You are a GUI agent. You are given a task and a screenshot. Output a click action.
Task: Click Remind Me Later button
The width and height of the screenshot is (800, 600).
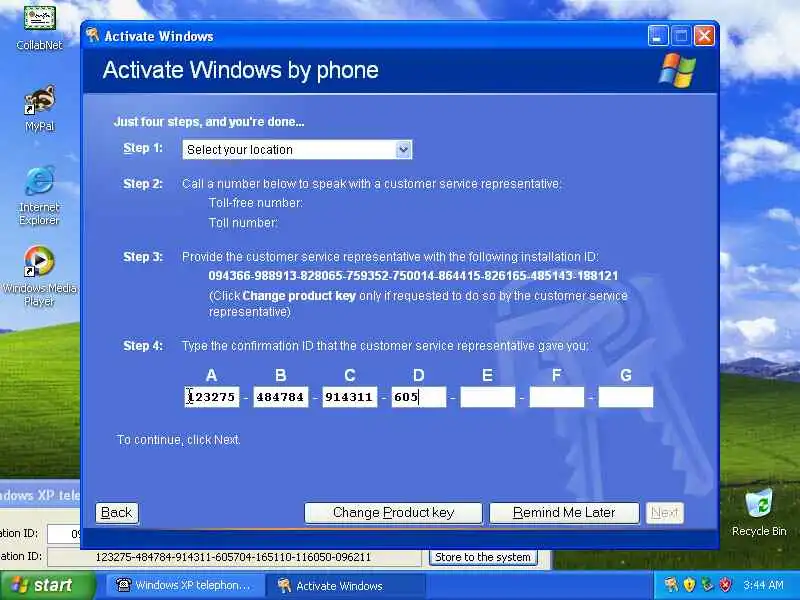tap(564, 513)
